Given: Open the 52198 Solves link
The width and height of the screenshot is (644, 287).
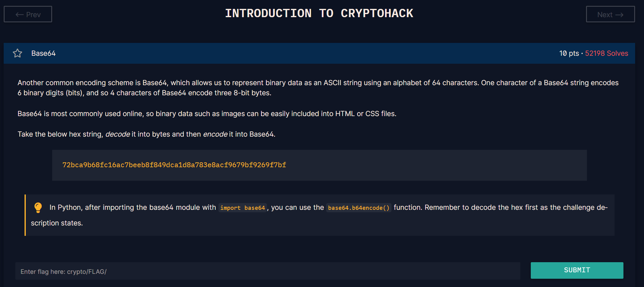Looking at the screenshot, I should [607, 53].
